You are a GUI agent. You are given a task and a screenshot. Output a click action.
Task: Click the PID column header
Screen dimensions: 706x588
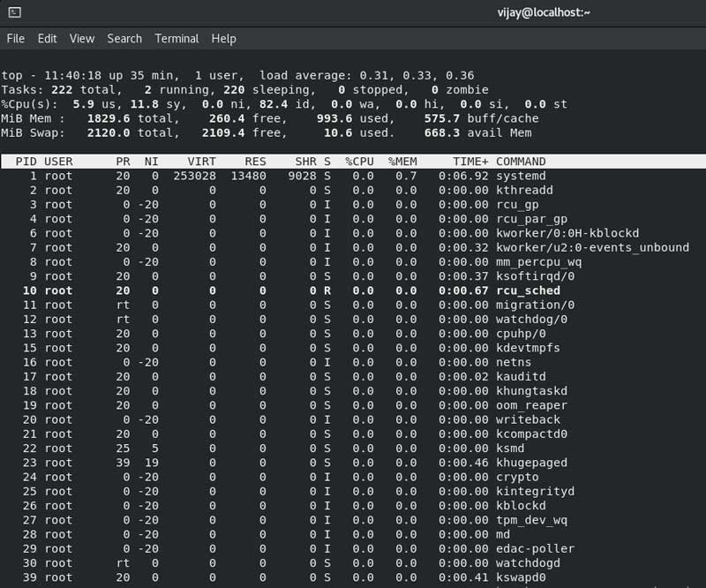pyautogui.click(x=25, y=162)
